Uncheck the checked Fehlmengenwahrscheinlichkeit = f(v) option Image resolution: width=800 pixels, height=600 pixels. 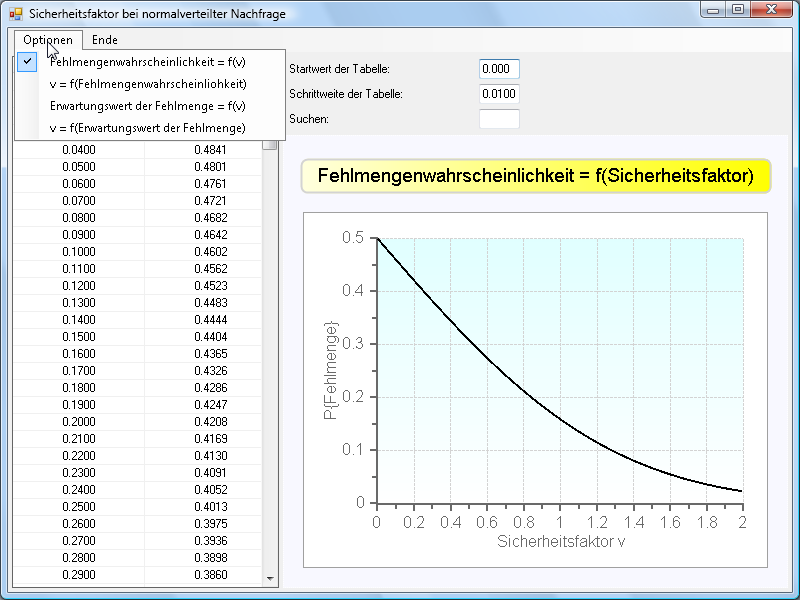click(147, 62)
